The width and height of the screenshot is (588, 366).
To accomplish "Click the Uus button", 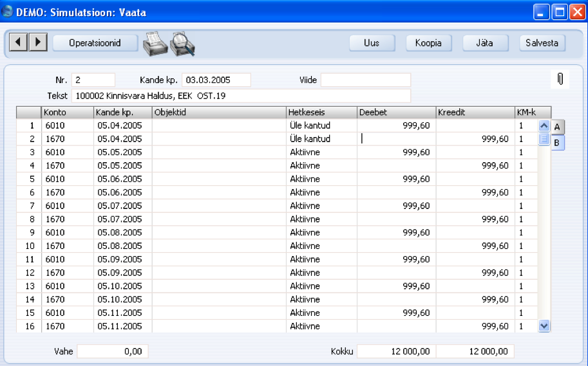I will pos(372,43).
